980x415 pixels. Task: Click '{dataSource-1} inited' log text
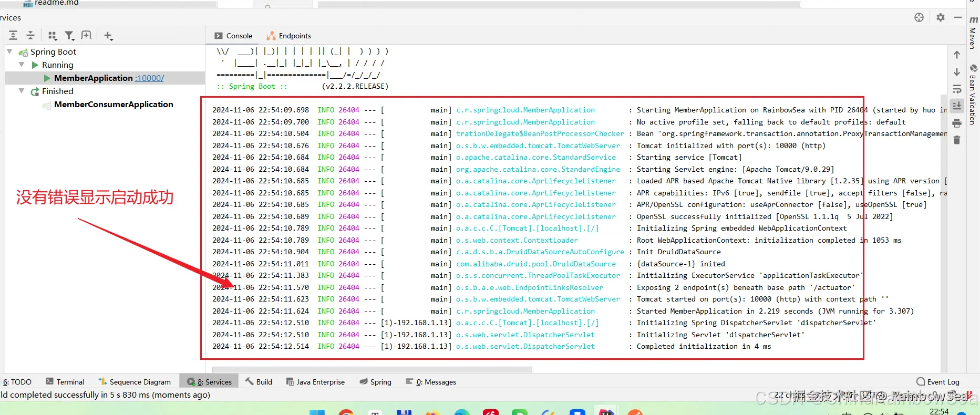click(x=681, y=264)
